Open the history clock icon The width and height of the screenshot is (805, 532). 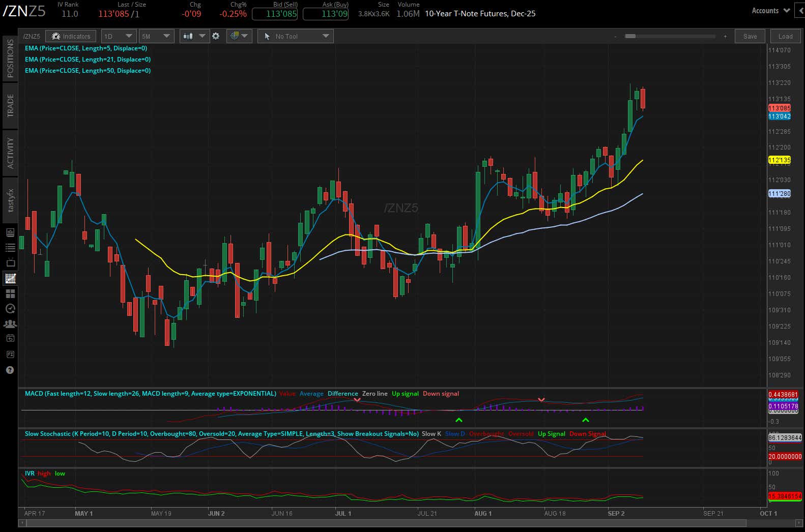pyautogui.click(x=10, y=309)
